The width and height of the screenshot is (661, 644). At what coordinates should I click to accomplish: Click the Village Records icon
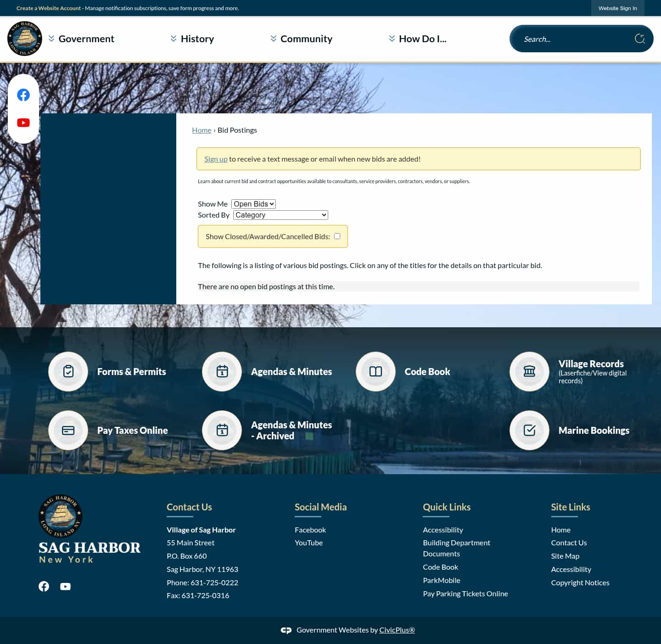pos(529,371)
